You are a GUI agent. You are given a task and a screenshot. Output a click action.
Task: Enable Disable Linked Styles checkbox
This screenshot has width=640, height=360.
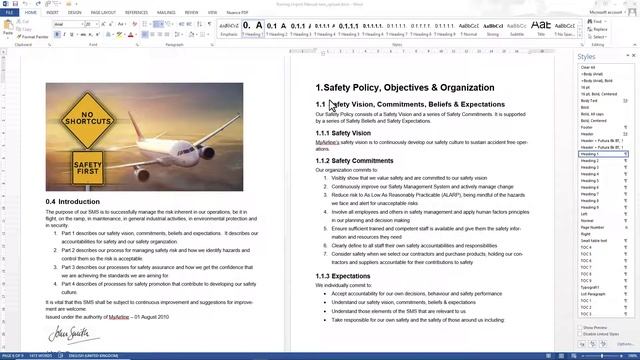click(580, 334)
